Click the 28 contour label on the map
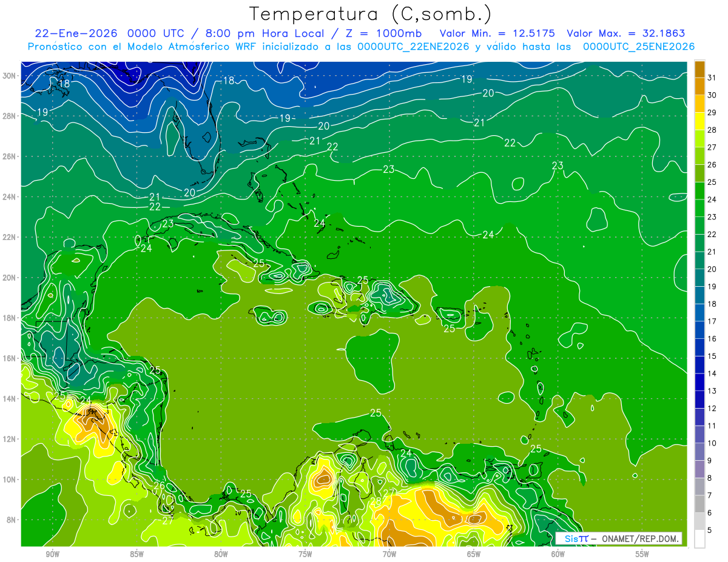Image resolution: width=728 pixels, height=562 pixels. [x=376, y=501]
